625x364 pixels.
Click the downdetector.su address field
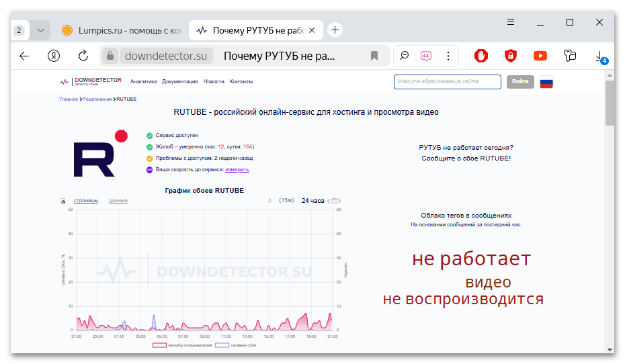tap(166, 56)
